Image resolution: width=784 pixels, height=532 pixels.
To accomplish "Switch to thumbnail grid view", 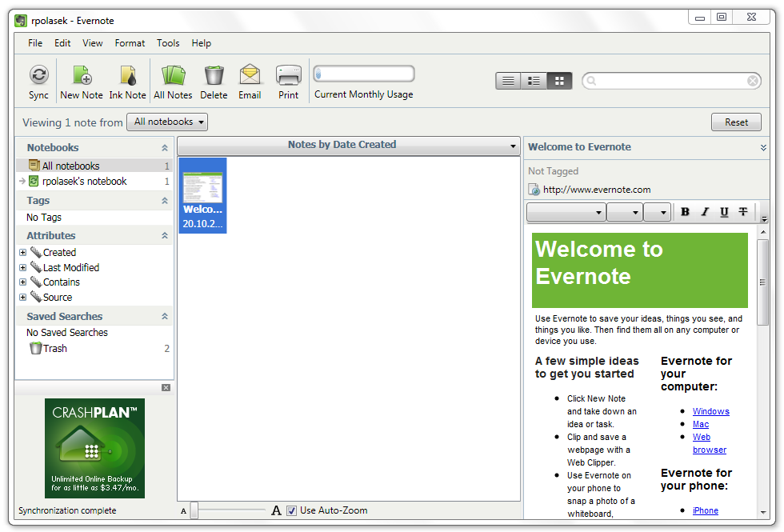I will (559, 81).
